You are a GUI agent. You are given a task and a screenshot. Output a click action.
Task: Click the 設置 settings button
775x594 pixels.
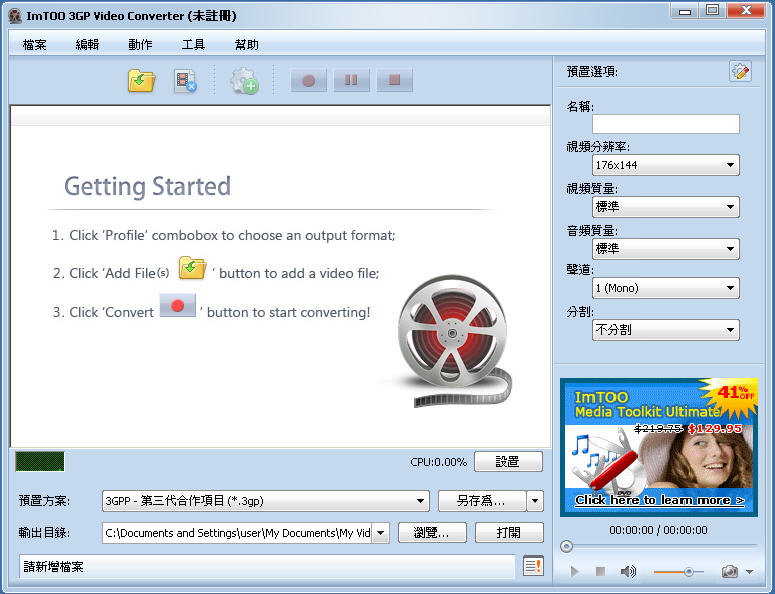coord(508,462)
